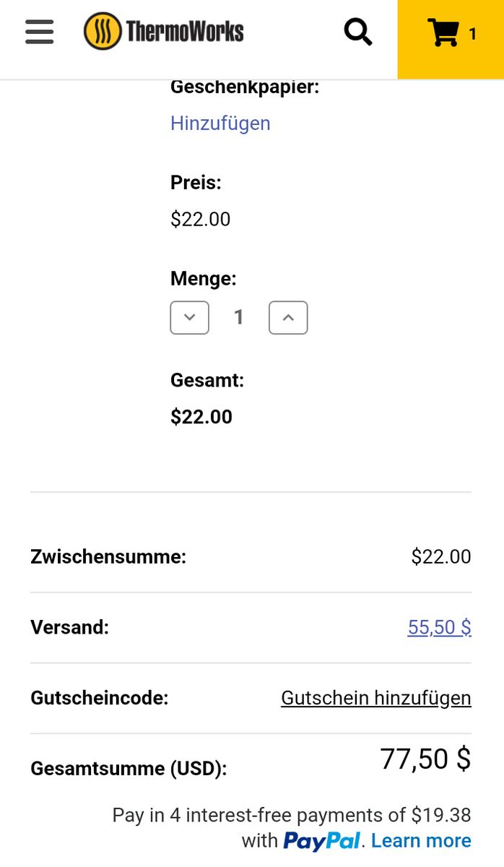
Task: Click the bold Gesamt amount $22.00
Action: pos(201,417)
